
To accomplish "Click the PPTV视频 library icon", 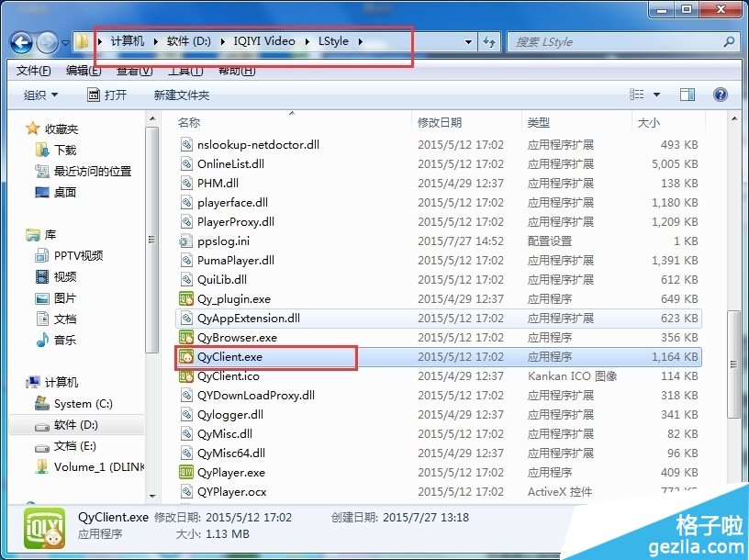I will coord(42,255).
